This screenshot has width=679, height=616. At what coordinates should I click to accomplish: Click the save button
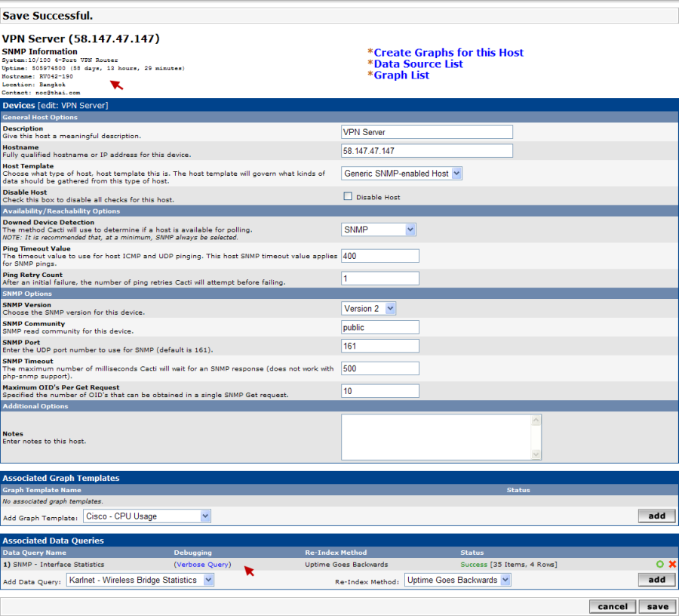(x=657, y=606)
